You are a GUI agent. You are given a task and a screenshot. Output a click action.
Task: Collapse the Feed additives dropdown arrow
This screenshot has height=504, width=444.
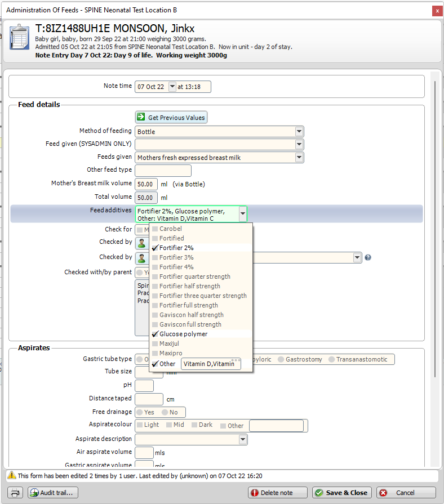tap(243, 214)
